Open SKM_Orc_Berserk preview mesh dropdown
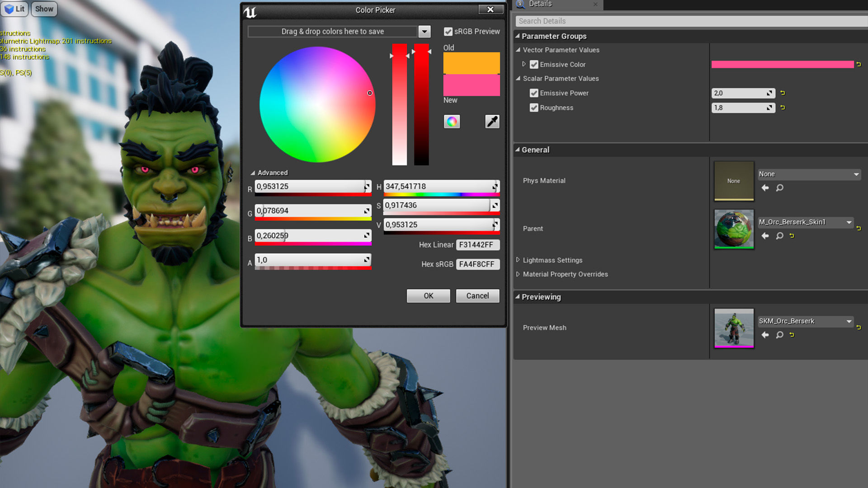Screen dimensions: 868x488 (x=806, y=321)
